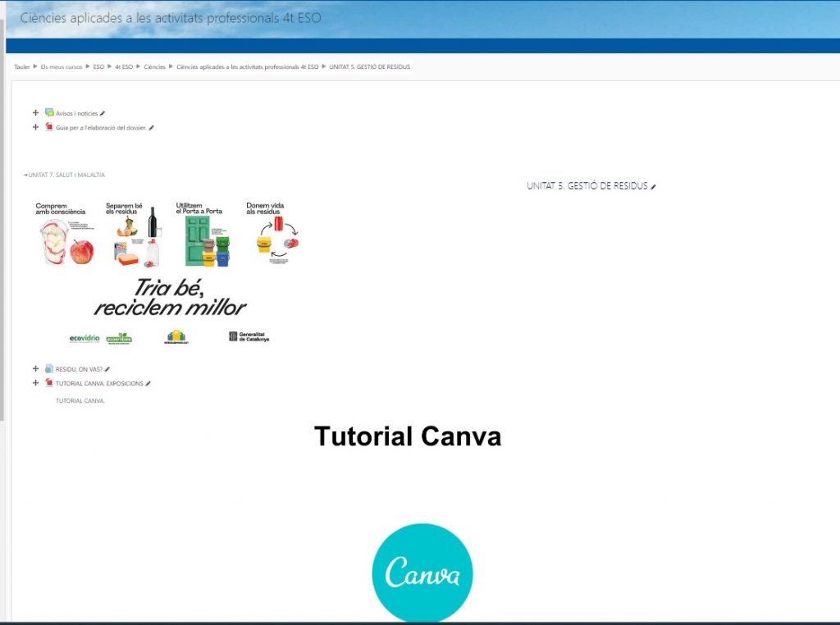Go to previous section UNITAT 7. SALUT I MALALTIA

[66, 175]
